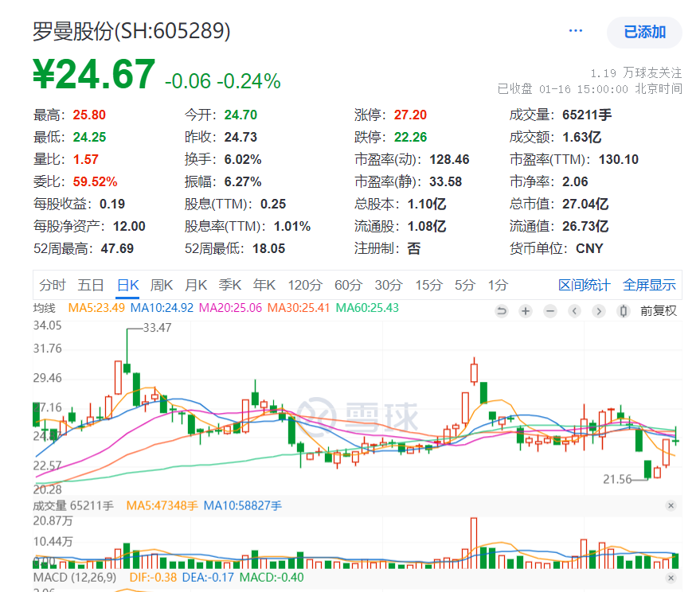Zoom in chart with plus icon
Viewport: 700px width, 592px height.
pyautogui.click(x=526, y=311)
